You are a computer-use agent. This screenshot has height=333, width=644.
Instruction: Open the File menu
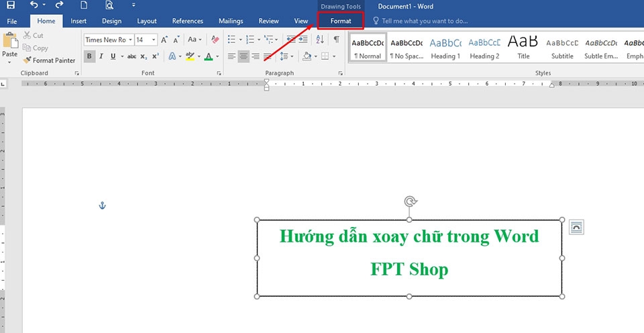pyautogui.click(x=12, y=21)
